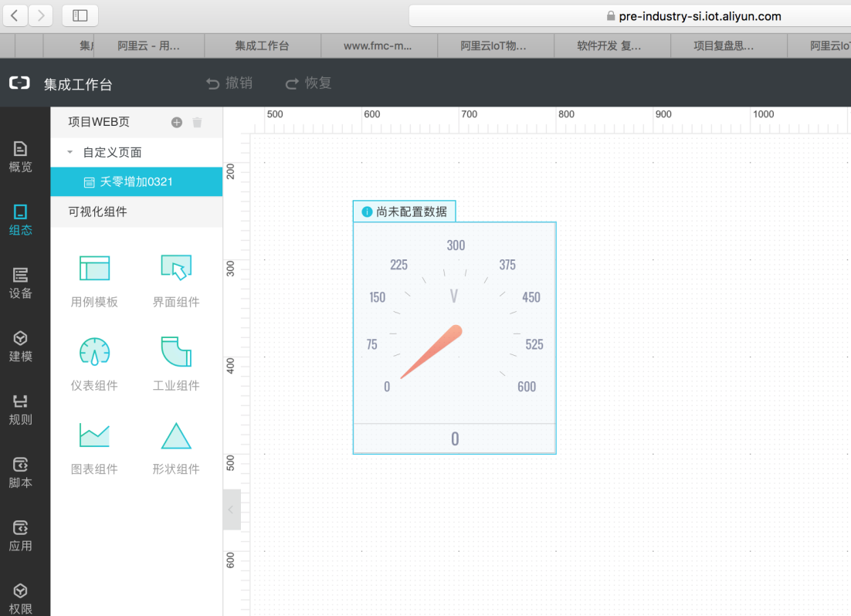Go forward in browser history
Image resolution: width=851 pixels, height=616 pixels.
point(41,15)
